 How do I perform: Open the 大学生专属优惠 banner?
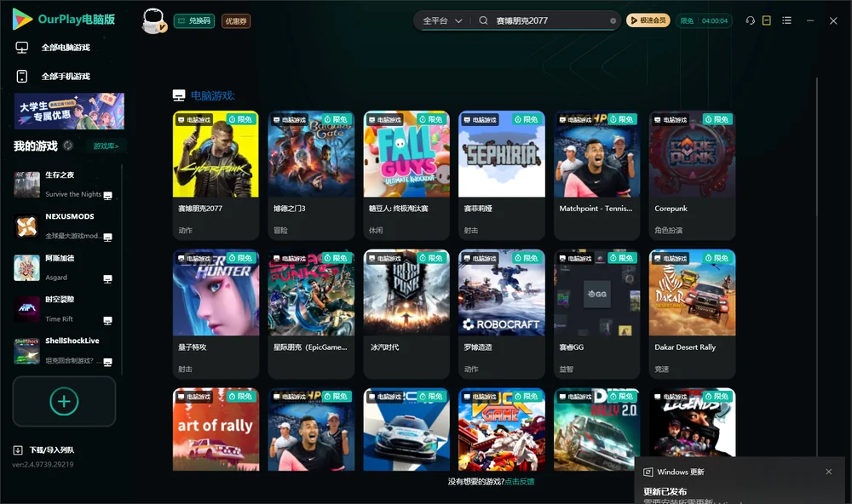click(x=70, y=112)
